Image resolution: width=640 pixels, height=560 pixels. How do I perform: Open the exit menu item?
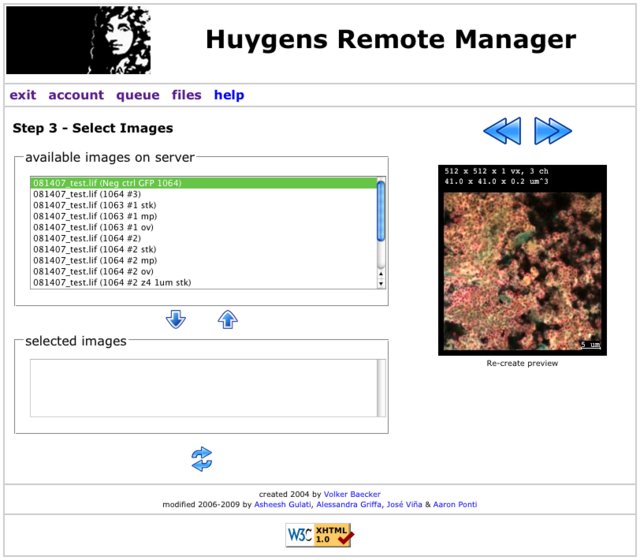tap(23, 95)
